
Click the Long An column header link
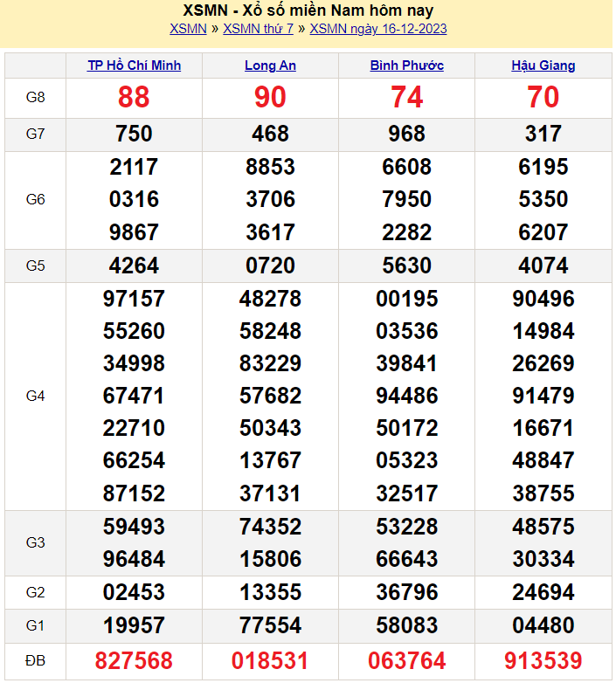270,66
